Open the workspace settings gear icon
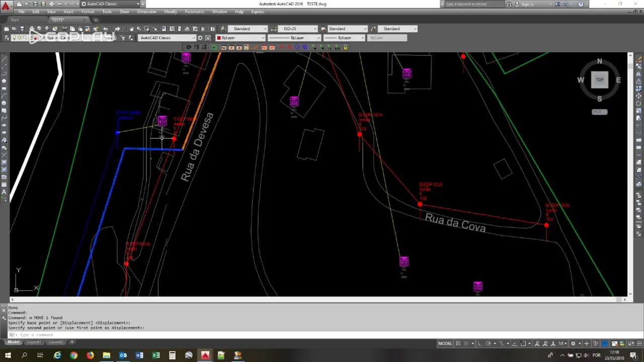644x362 pixels. click(x=200, y=38)
